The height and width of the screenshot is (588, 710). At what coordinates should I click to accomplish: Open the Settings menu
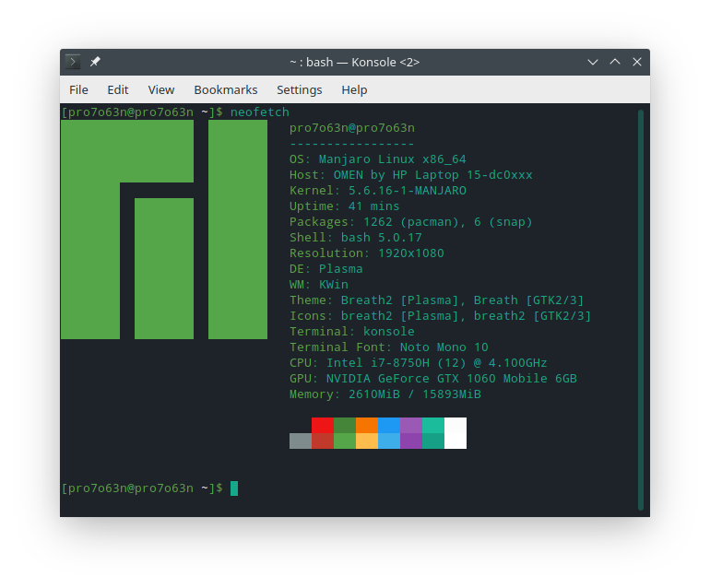pos(300,89)
